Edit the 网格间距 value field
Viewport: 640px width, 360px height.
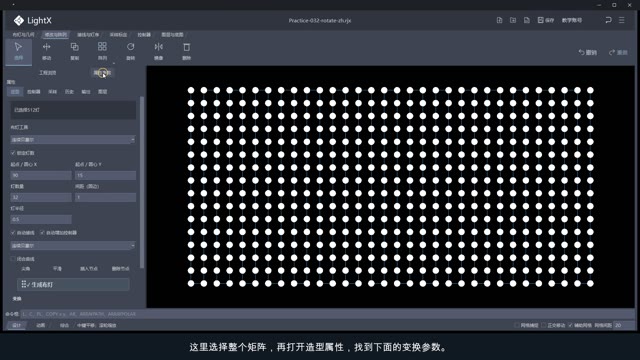(624, 325)
